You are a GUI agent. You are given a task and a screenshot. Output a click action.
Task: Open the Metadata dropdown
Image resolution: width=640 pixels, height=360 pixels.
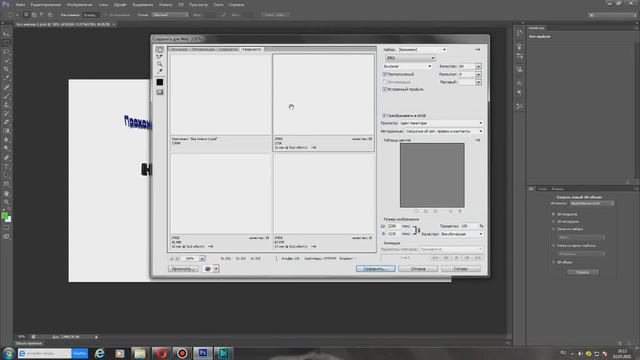pyautogui.click(x=444, y=131)
